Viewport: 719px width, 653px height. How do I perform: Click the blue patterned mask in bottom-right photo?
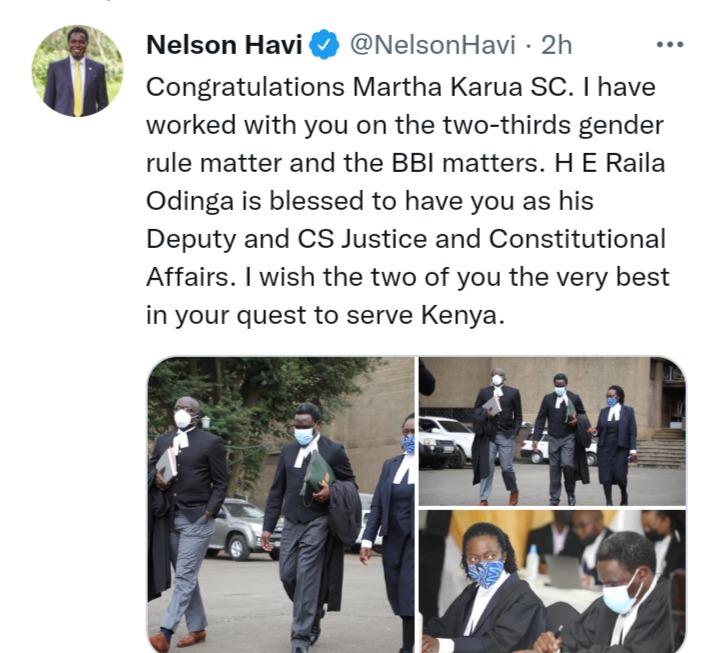(486, 573)
